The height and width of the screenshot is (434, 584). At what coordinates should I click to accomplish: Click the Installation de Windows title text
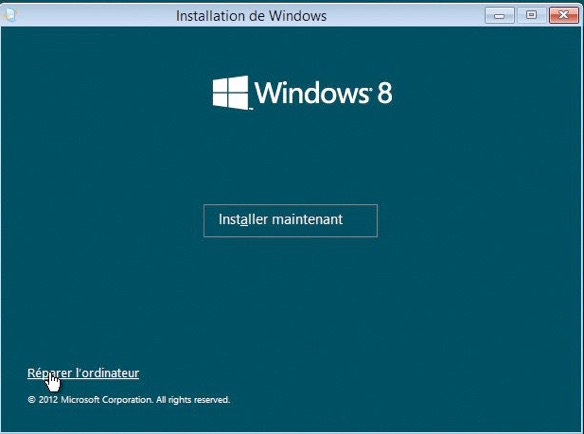click(251, 16)
